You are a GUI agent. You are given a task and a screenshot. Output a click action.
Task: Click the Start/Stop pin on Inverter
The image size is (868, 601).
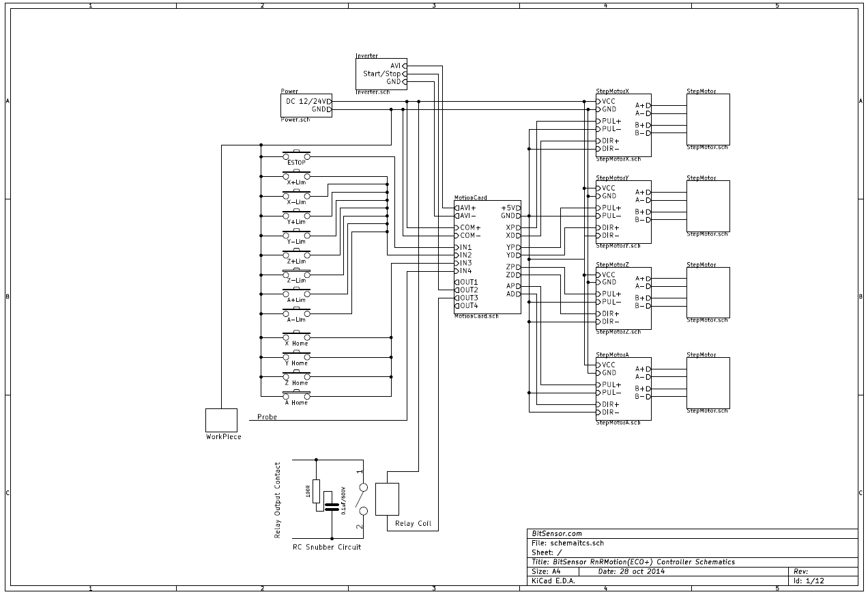(x=384, y=74)
